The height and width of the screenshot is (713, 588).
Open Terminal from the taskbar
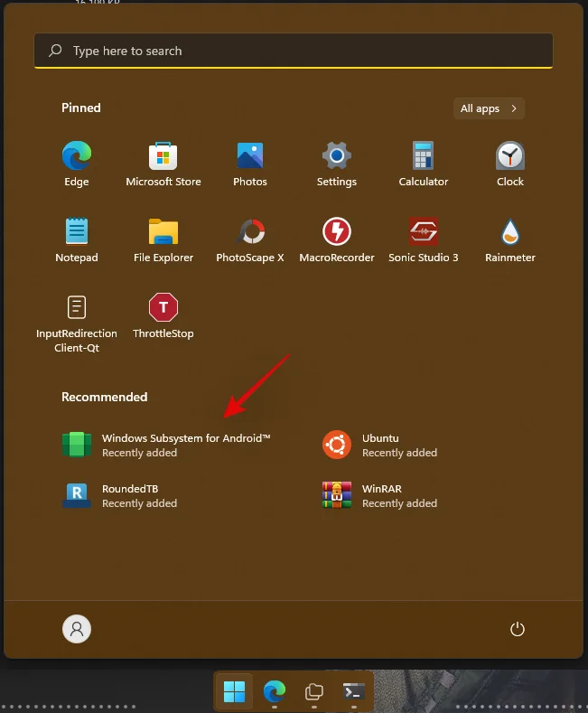[353, 691]
